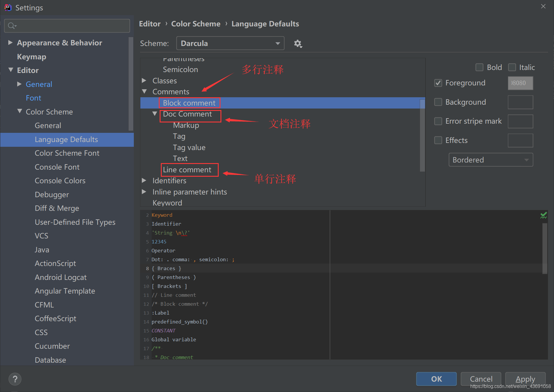Open Keymap settings page

31,57
